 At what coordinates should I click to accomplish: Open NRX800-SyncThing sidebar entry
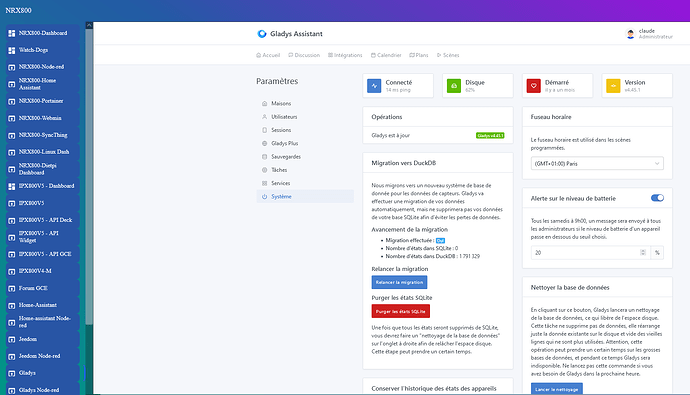coord(43,135)
